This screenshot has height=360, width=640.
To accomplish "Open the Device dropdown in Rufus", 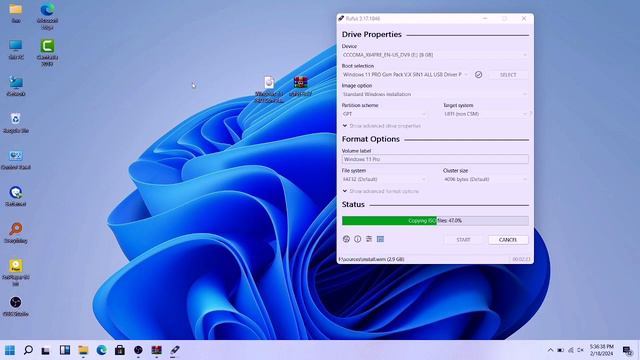I will coord(435,55).
